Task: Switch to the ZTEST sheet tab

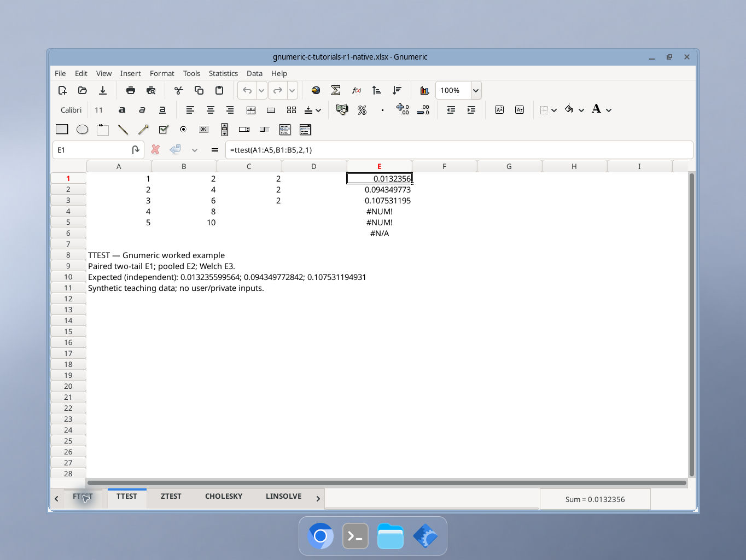Action: pyautogui.click(x=171, y=496)
